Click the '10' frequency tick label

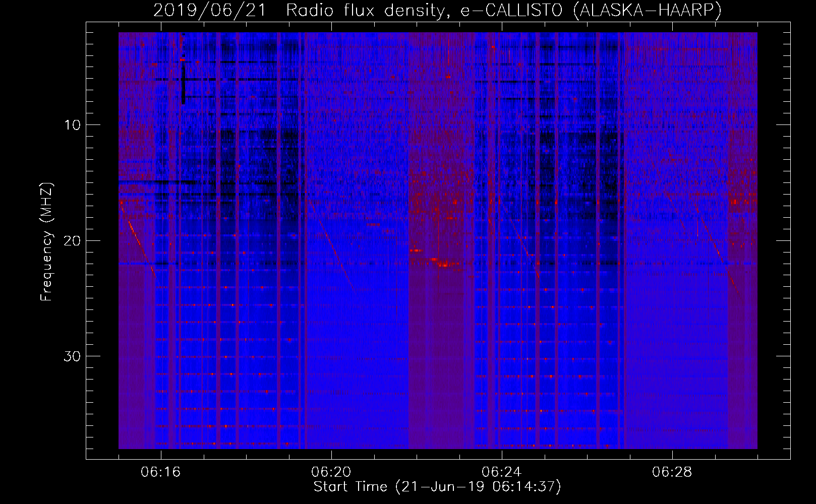click(x=73, y=125)
